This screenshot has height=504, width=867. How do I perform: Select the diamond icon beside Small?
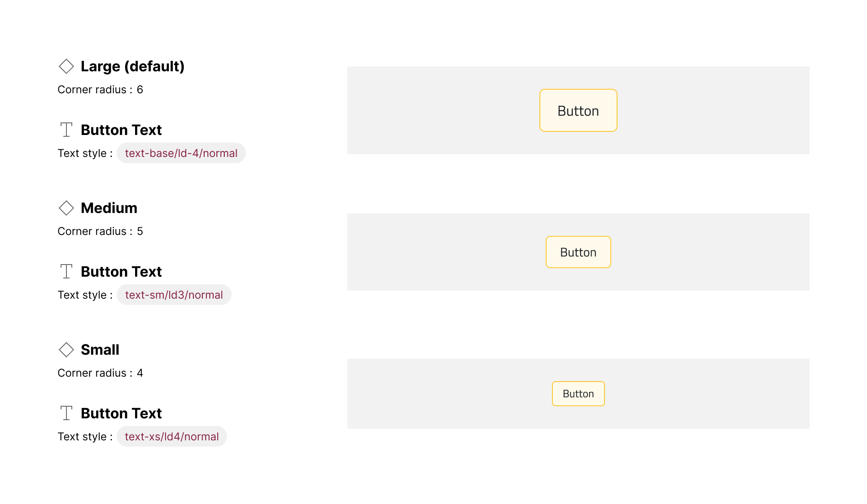(x=66, y=349)
